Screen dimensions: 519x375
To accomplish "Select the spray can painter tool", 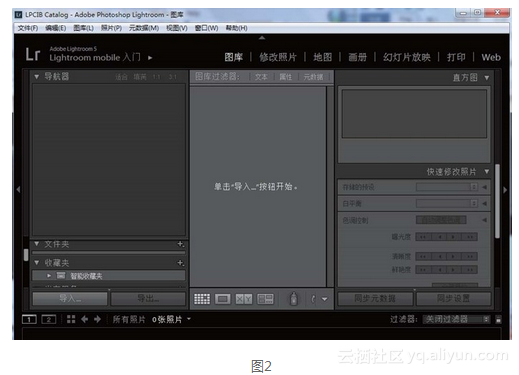I will 294,299.
